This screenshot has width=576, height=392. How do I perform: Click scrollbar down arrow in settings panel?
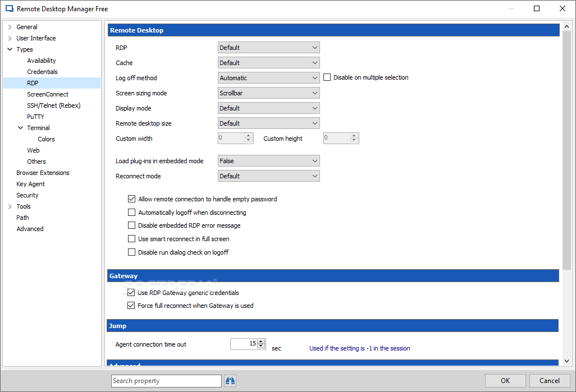click(566, 361)
